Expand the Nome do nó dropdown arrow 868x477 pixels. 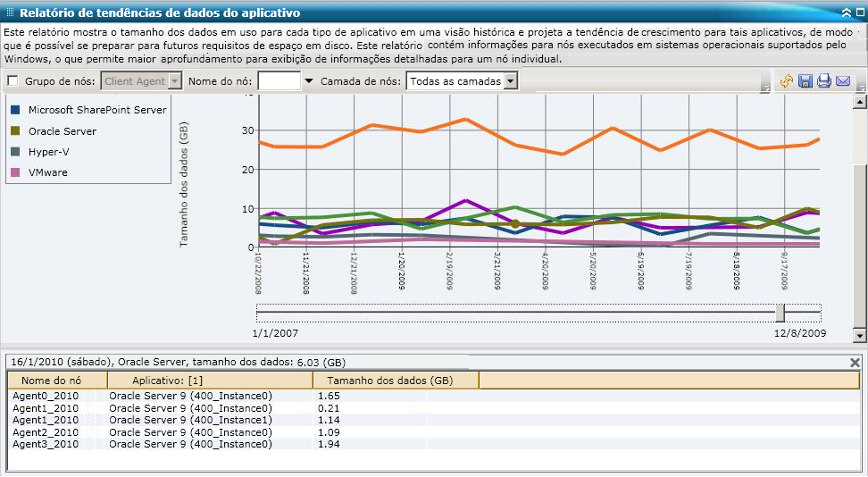pyautogui.click(x=309, y=81)
